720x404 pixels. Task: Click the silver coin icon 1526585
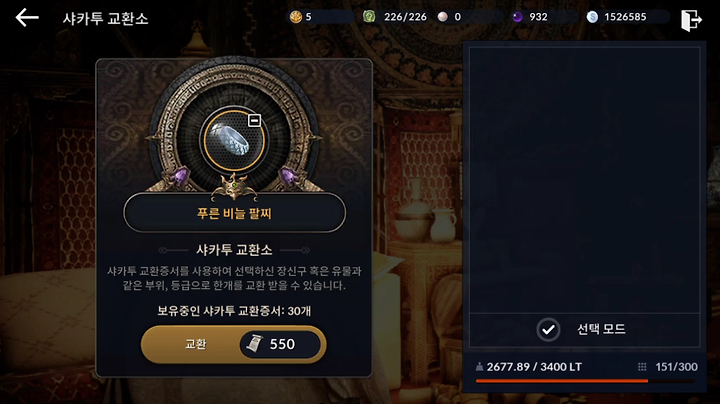coord(592,17)
